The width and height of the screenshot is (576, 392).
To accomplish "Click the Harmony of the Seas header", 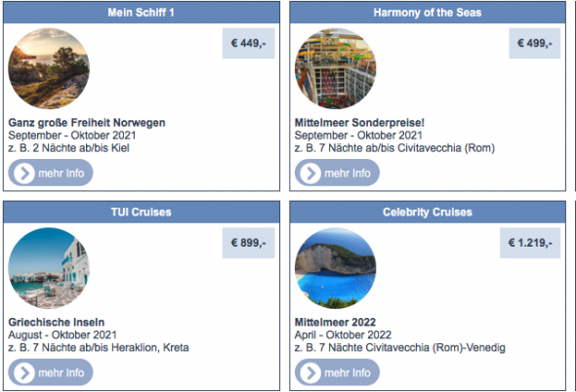I will [428, 13].
